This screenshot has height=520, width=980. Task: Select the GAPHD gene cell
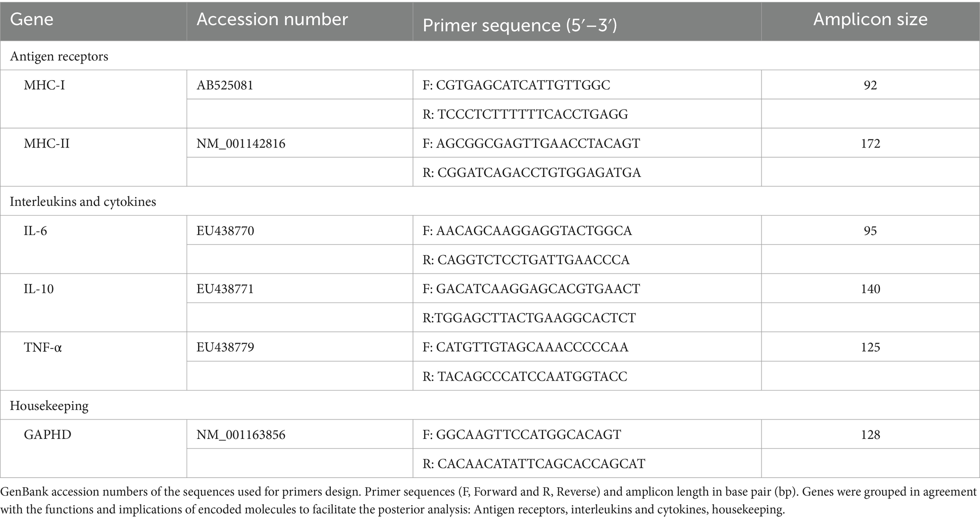tap(93, 448)
